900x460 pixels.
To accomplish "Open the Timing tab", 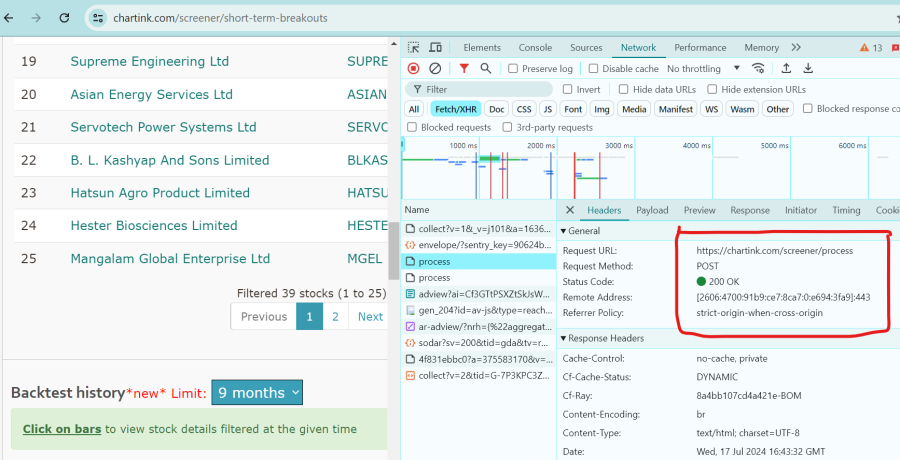I will pyautogui.click(x=846, y=210).
